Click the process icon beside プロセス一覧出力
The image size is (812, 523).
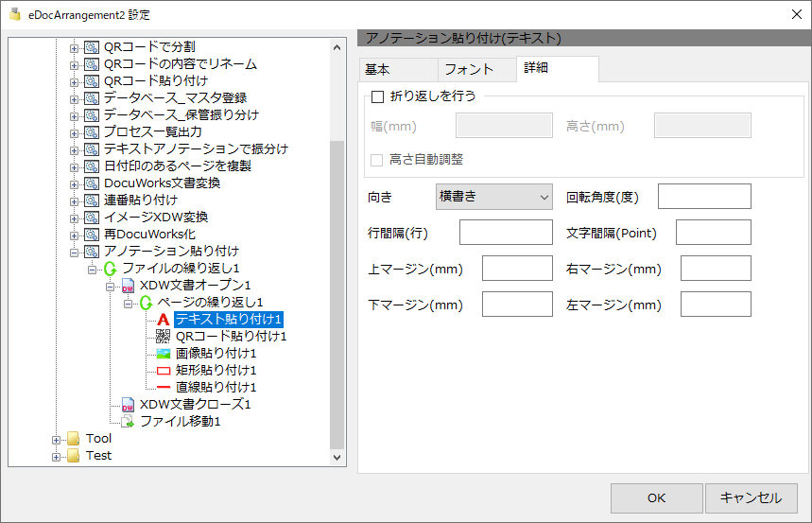tap(92, 132)
